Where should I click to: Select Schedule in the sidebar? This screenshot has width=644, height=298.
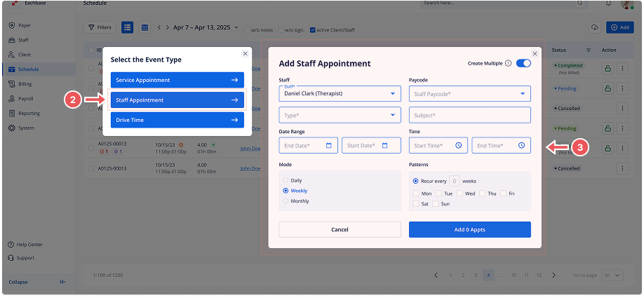(x=38, y=69)
